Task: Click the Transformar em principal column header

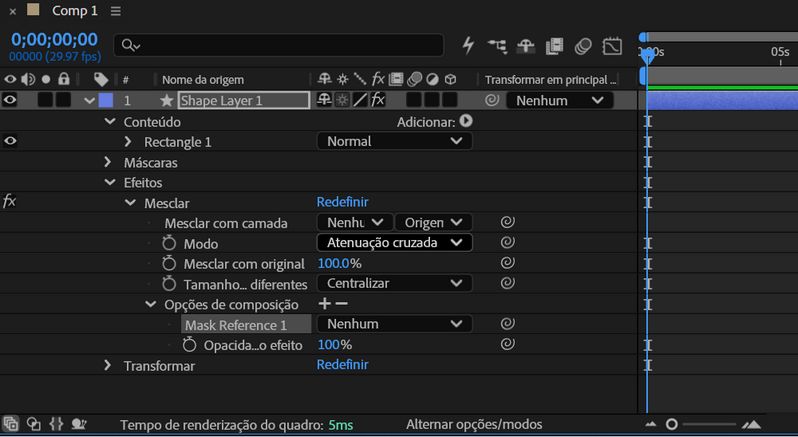Action: coord(550,80)
